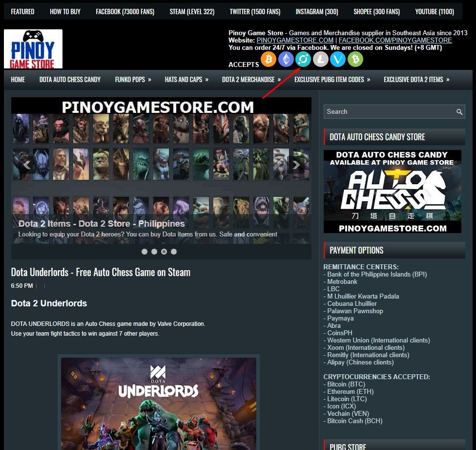Open Twitter (1500 Fans) top link
Viewport: 476px width, 450px height.
tap(255, 12)
